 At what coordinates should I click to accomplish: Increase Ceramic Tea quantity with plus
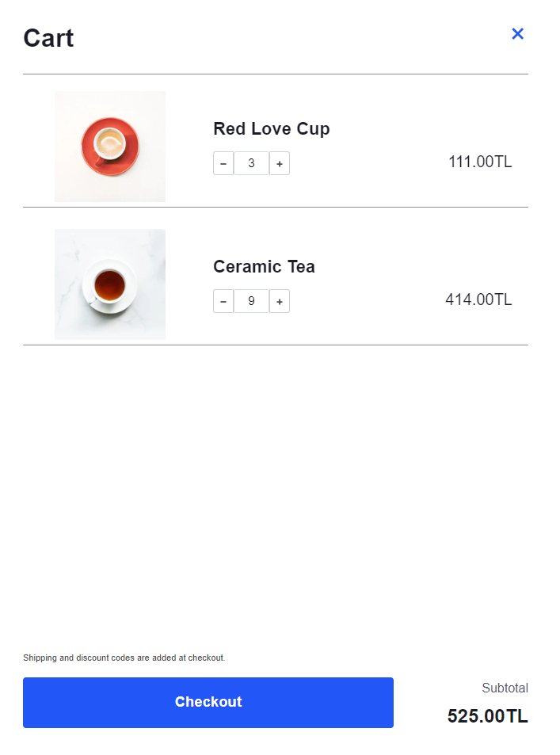tap(280, 301)
